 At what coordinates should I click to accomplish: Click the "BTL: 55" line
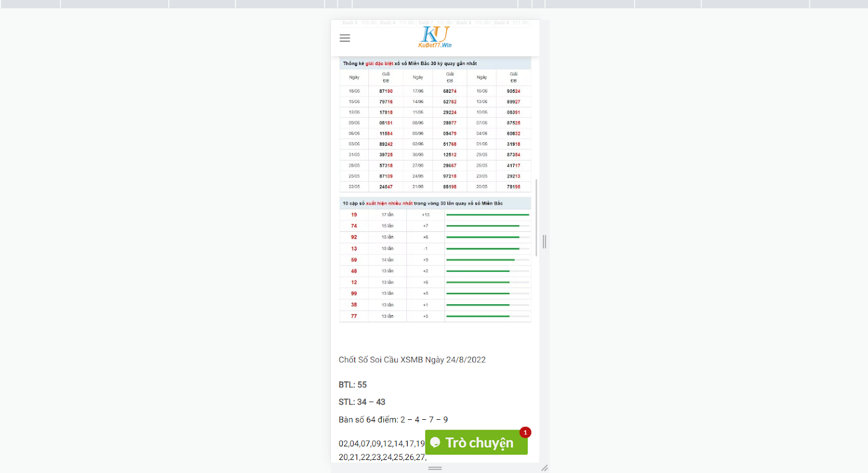(353, 385)
